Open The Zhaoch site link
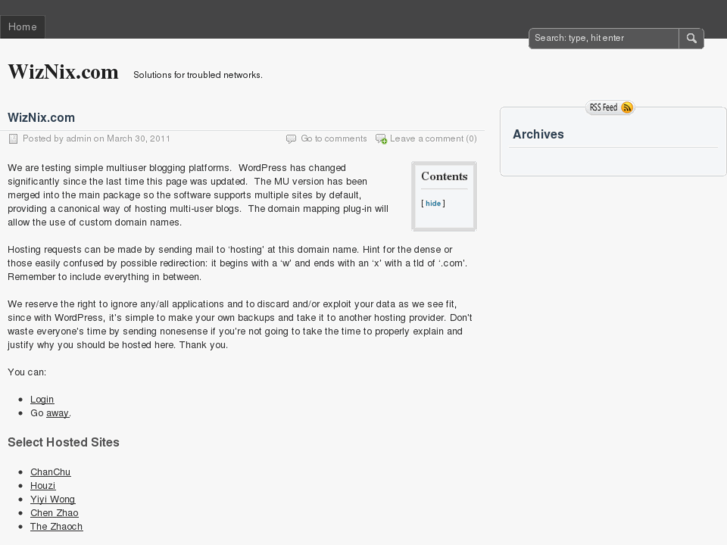727x545 pixels. point(56,526)
